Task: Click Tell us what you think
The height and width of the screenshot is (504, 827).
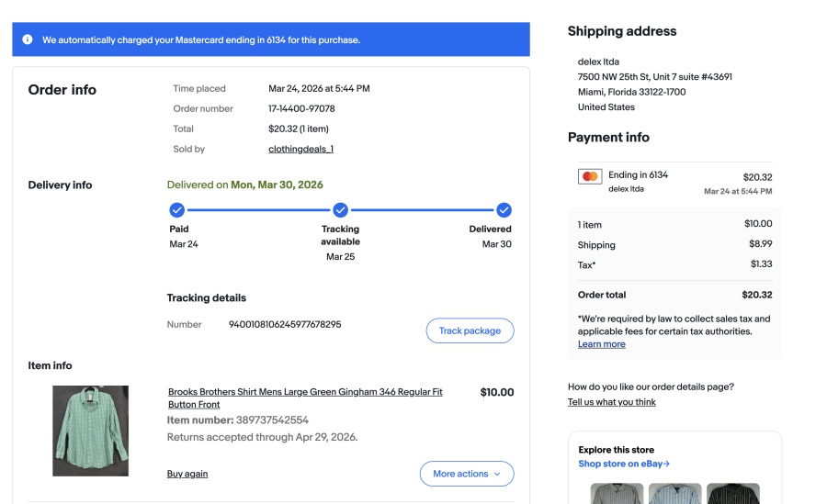Action: tap(612, 402)
